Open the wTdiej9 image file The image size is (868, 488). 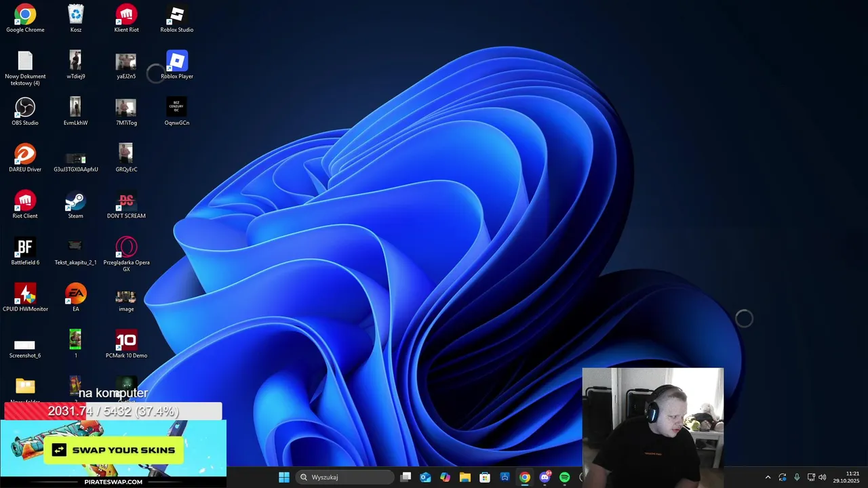[x=76, y=65]
